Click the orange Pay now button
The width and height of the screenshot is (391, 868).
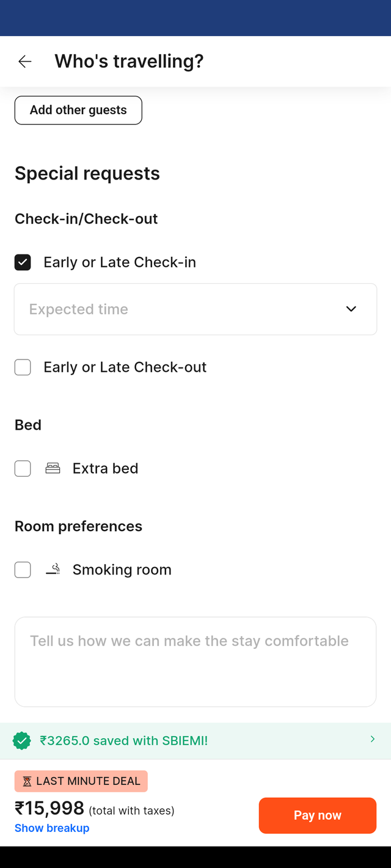click(x=318, y=816)
